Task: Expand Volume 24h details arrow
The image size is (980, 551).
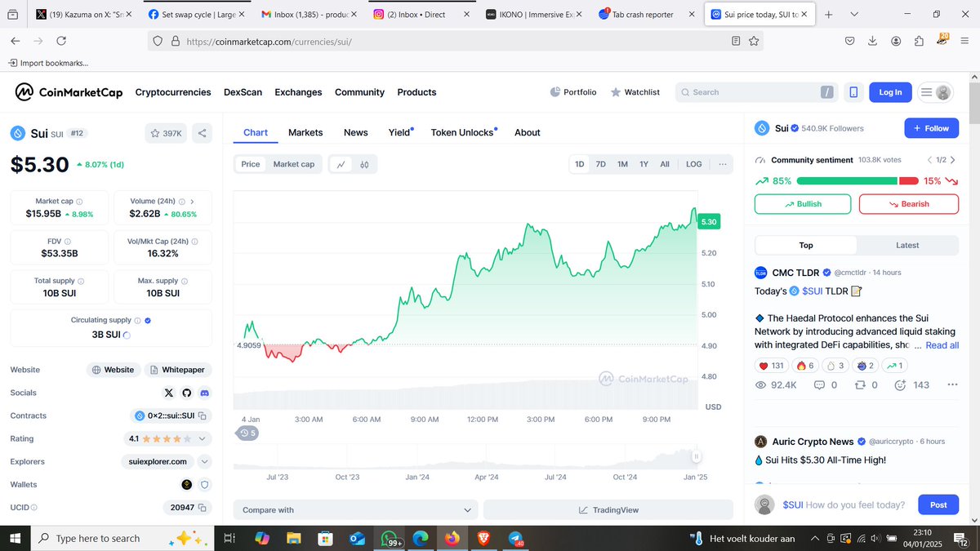Action: (x=192, y=201)
